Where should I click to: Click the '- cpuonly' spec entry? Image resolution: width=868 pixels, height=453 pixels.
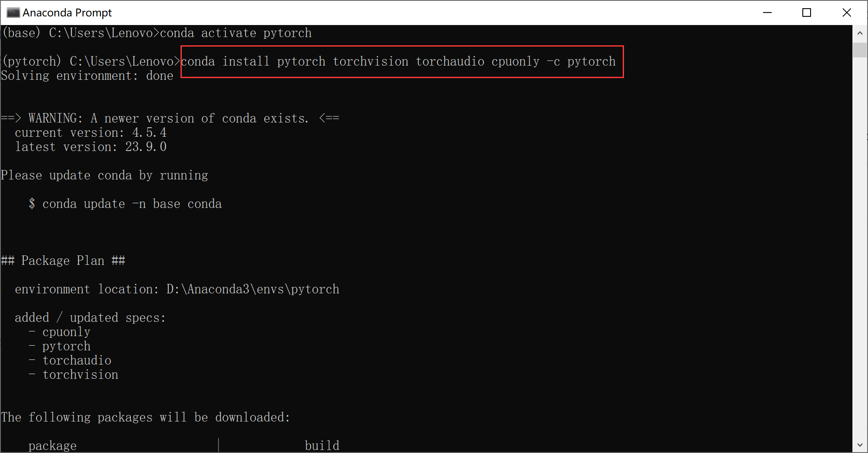coord(60,332)
